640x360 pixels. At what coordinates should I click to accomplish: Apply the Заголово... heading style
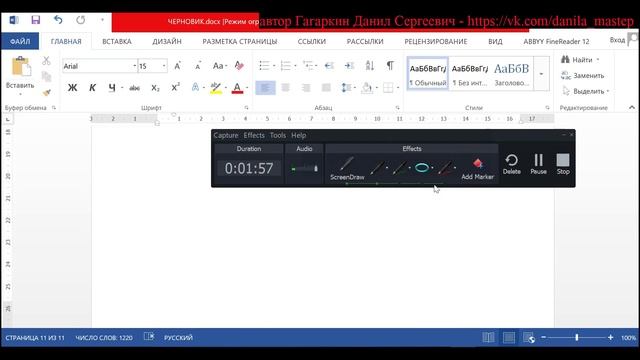[x=511, y=74]
